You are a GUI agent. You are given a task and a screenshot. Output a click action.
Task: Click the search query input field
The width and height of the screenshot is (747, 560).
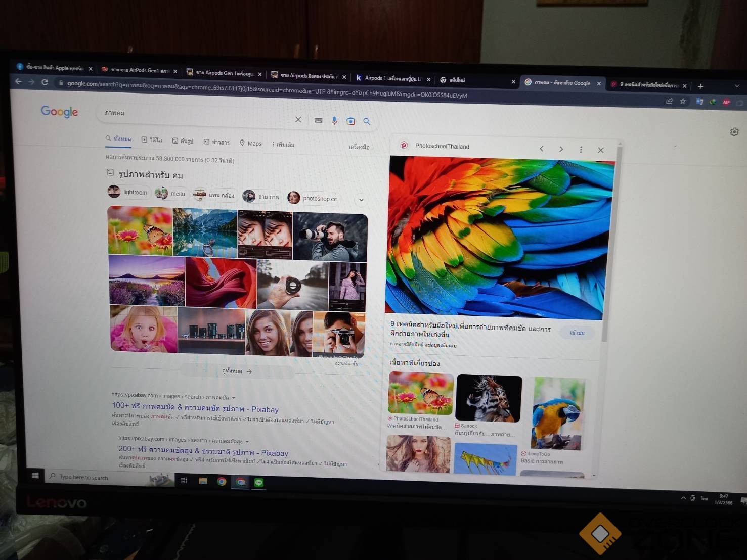point(197,115)
